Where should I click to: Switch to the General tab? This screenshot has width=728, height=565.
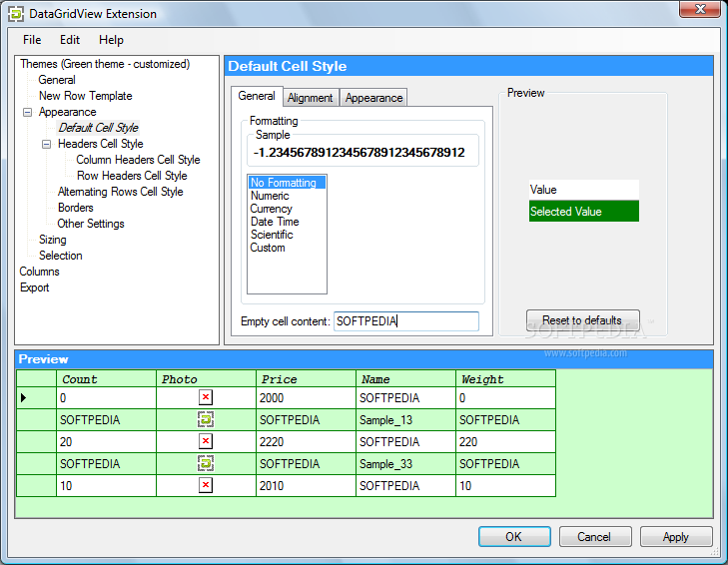click(257, 96)
